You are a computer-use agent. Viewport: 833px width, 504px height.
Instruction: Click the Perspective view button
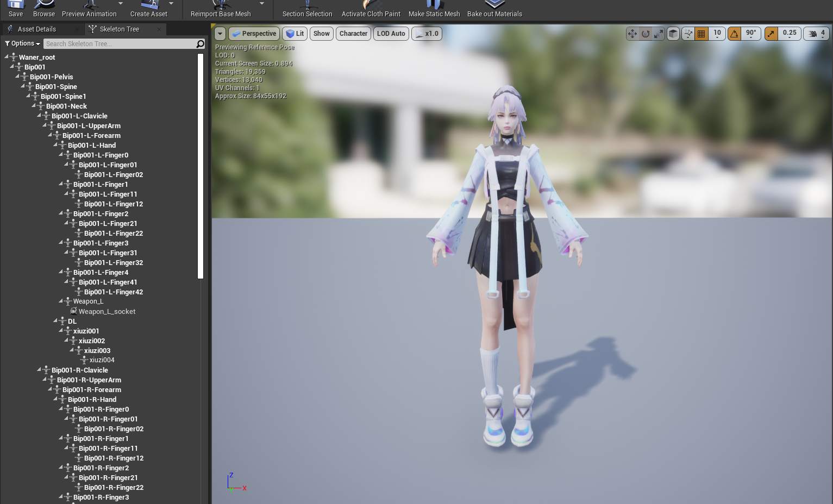click(254, 34)
